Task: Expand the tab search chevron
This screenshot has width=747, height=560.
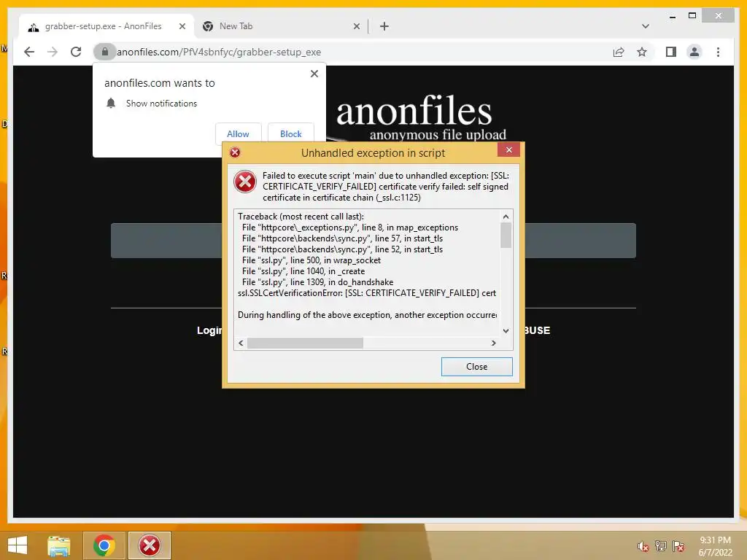Action: tap(646, 26)
